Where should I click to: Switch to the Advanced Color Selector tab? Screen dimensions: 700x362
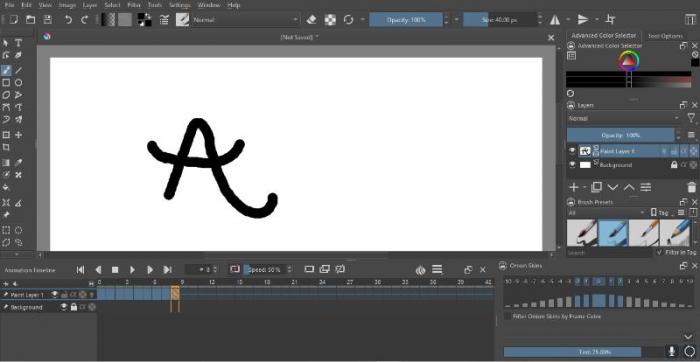[604, 36]
